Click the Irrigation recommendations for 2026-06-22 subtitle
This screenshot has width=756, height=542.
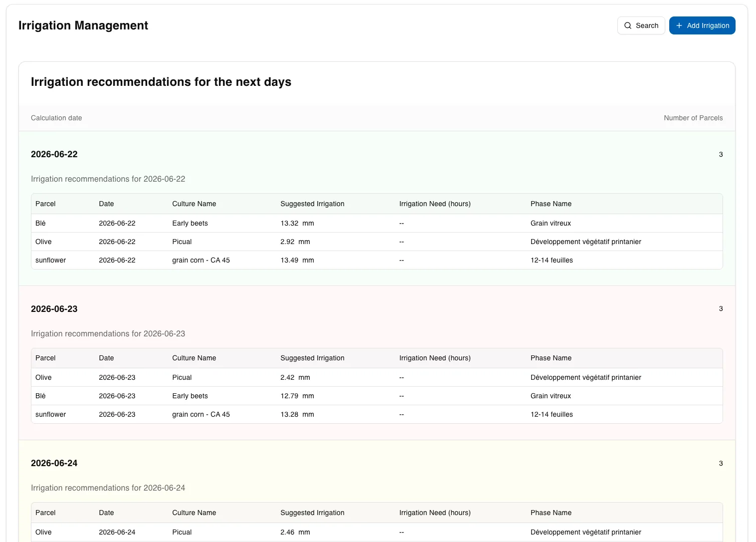pos(108,179)
